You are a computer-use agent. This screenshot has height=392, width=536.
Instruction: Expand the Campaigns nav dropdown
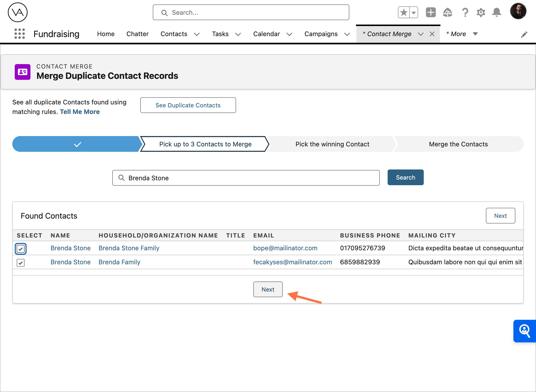[347, 34]
